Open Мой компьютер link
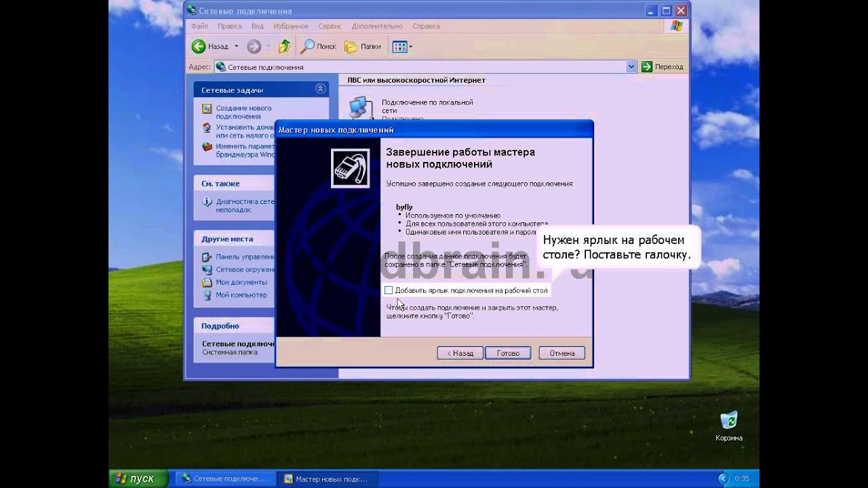The width and height of the screenshot is (868, 488). 241,295
